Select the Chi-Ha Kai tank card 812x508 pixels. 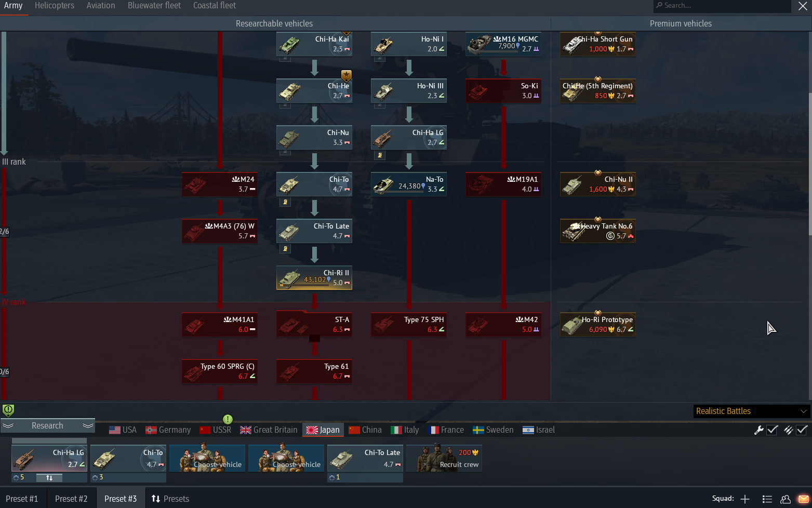pos(314,44)
